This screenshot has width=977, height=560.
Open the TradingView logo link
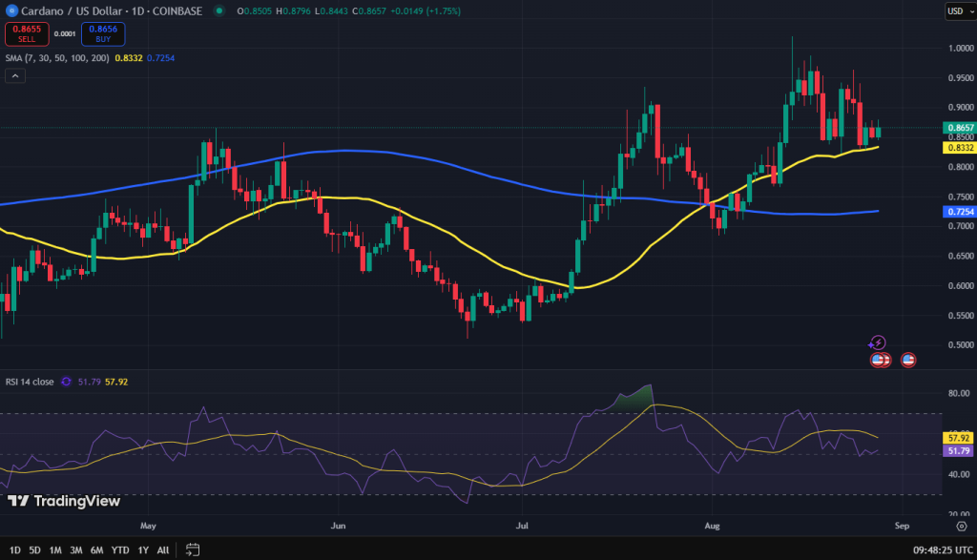pyautogui.click(x=64, y=501)
